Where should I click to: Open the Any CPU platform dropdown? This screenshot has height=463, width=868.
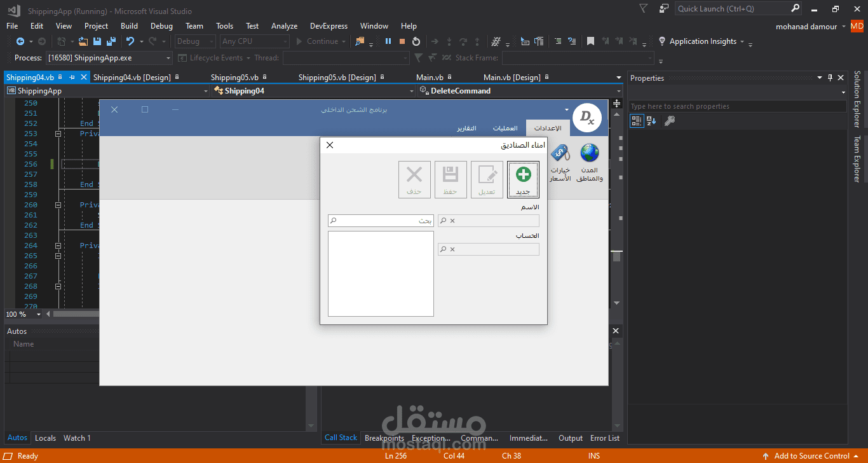click(x=254, y=41)
